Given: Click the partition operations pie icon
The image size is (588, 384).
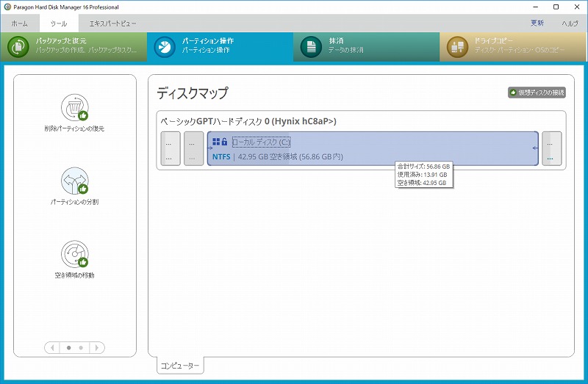Looking at the screenshot, I should [x=164, y=47].
